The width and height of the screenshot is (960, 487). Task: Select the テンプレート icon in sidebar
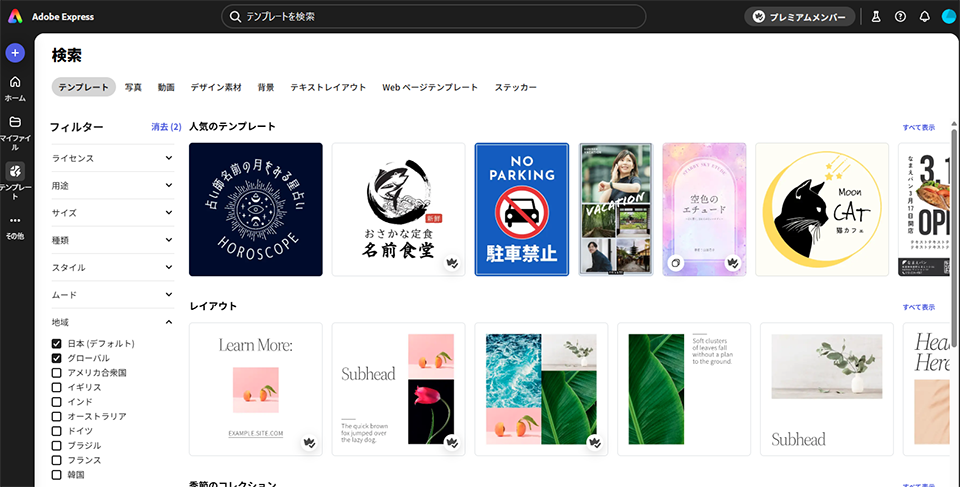pos(15,171)
